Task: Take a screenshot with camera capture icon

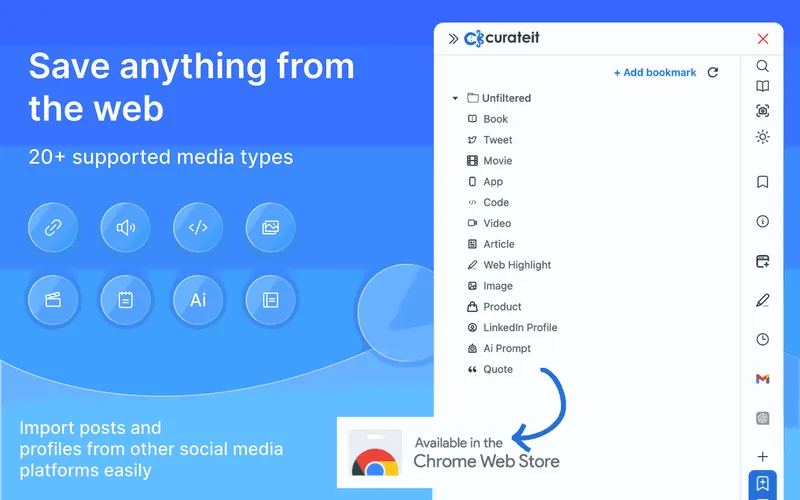Action: 762,111
